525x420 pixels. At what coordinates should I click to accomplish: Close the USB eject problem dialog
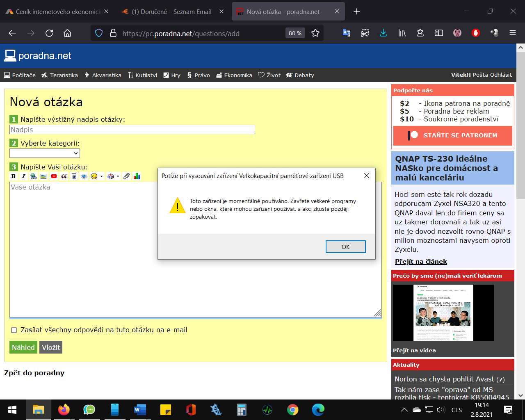[367, 176]
